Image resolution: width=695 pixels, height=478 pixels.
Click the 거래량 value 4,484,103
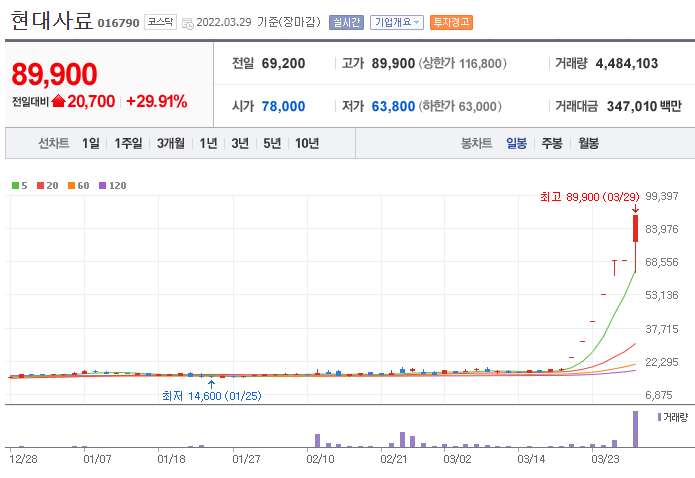click(x=627, y=63)
